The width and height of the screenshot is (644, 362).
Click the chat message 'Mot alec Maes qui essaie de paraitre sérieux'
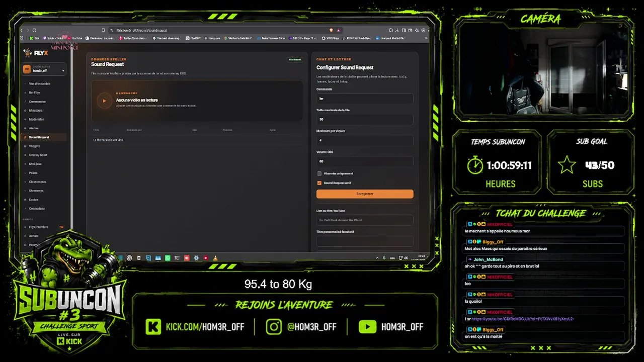[x=506, y=248]
